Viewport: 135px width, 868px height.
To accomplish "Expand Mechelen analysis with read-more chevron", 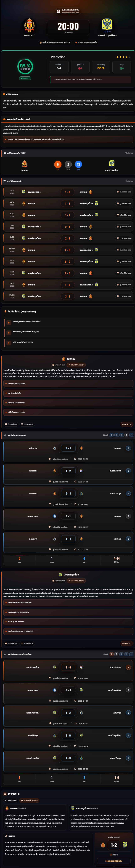I will [127, 424].
